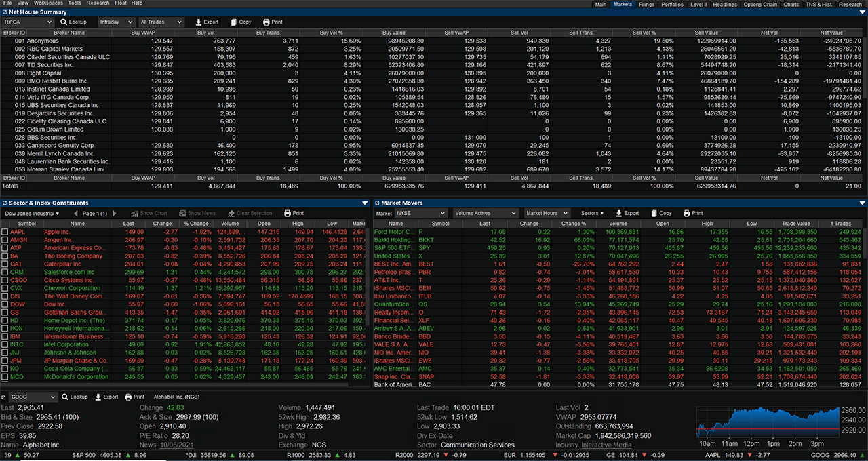Viewport: 868px width, 461px height.
Task: Go to previous page of constituents list
Action: (76, 213)
